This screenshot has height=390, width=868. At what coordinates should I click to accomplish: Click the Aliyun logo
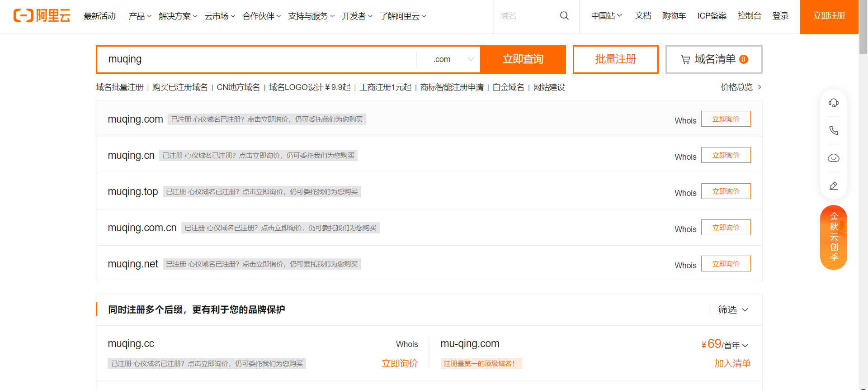point(42,16)
